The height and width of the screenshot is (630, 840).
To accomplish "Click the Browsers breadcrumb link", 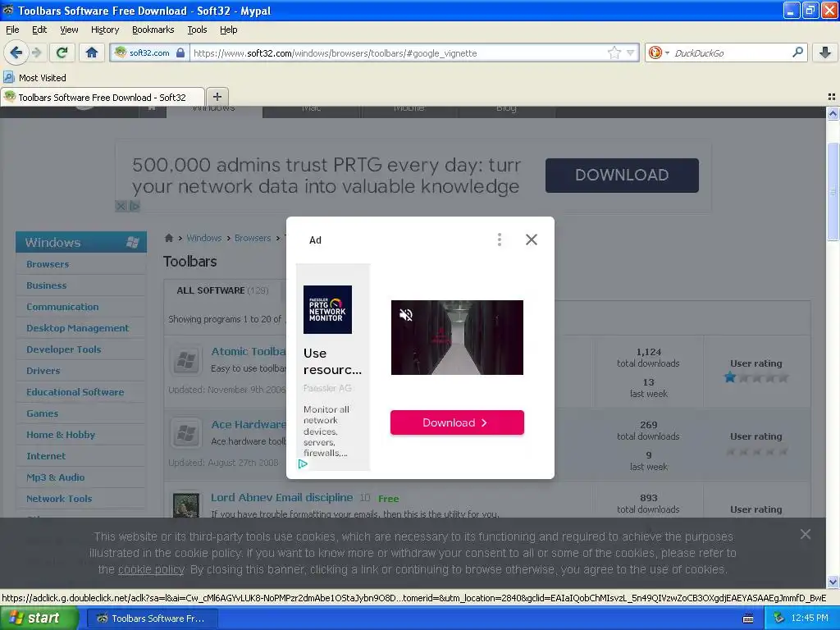I will click(x=253, y=238).
